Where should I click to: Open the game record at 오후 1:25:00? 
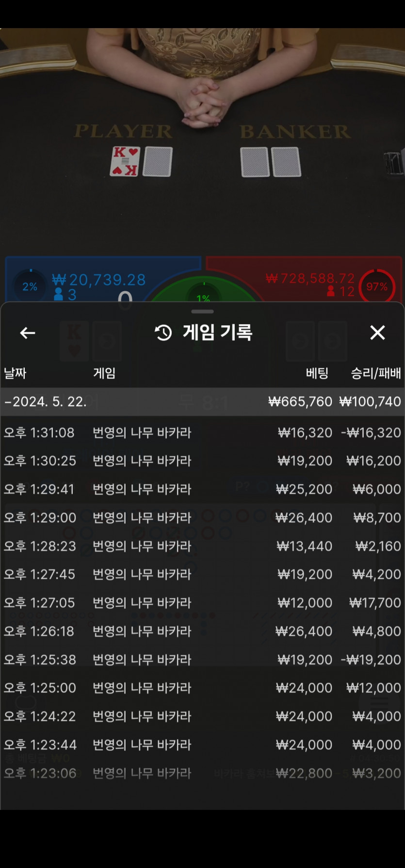click(x=202, y=688)
